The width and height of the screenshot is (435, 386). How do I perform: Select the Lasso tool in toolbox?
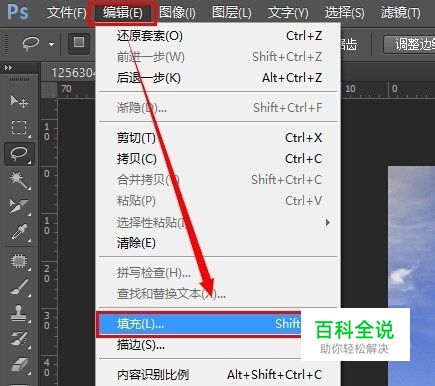tap(19, 154)
